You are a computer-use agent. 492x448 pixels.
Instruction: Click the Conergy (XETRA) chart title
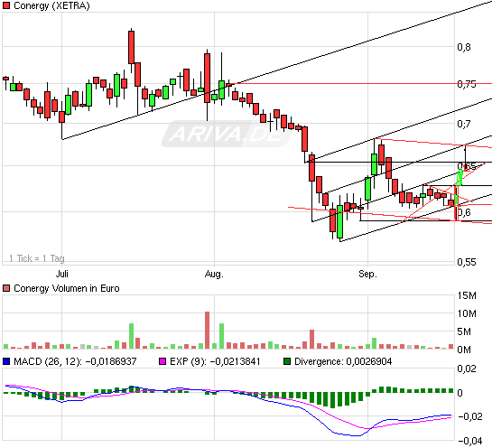(x=51, y=5)
